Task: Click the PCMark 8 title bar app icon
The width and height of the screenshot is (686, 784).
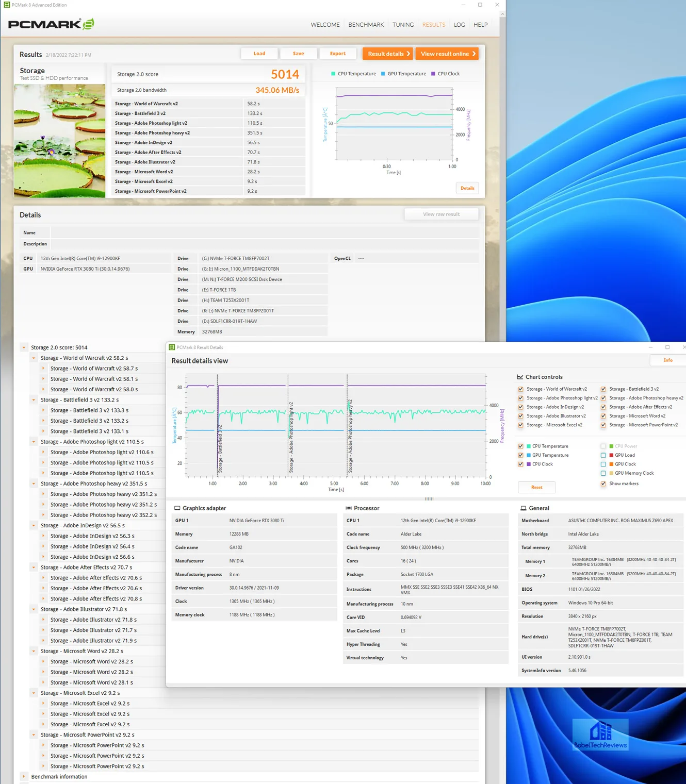Action: point(7,5)
